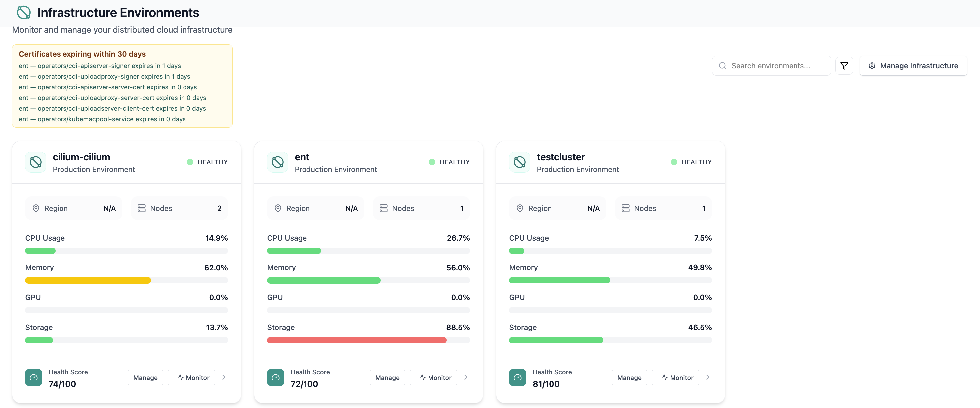Open Manage Infrastructure settings
Screen dimensions: 980x408
point(913,66)
